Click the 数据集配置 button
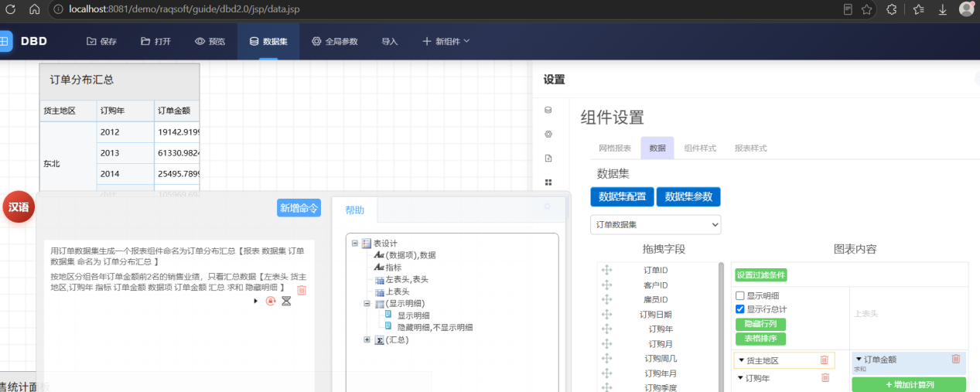 [x=622, y=196]
